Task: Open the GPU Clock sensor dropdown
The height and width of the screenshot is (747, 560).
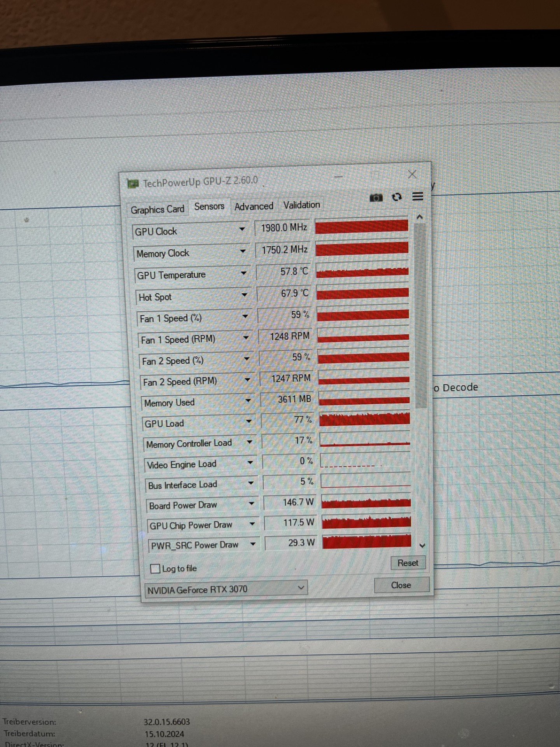Action: coord(242,229)
